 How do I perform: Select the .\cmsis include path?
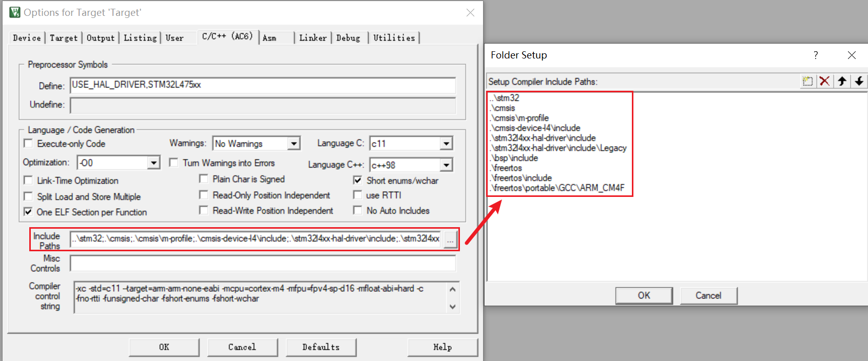point(503,108)
